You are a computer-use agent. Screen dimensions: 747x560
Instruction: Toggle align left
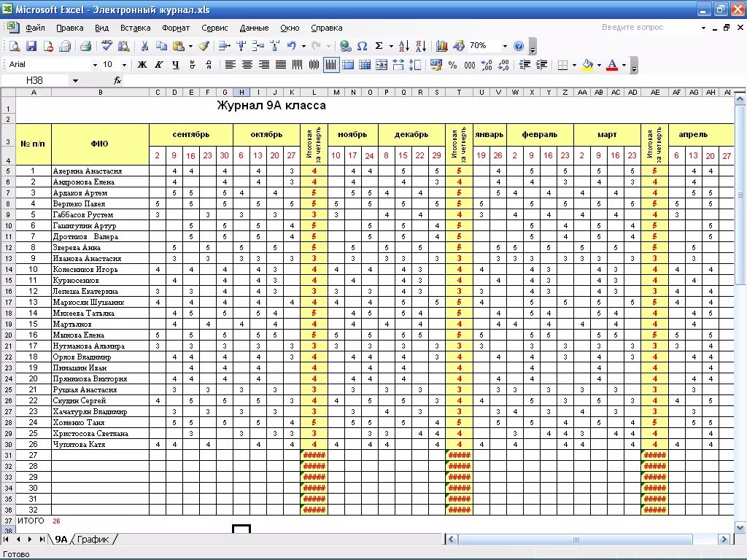coord(230,65)
